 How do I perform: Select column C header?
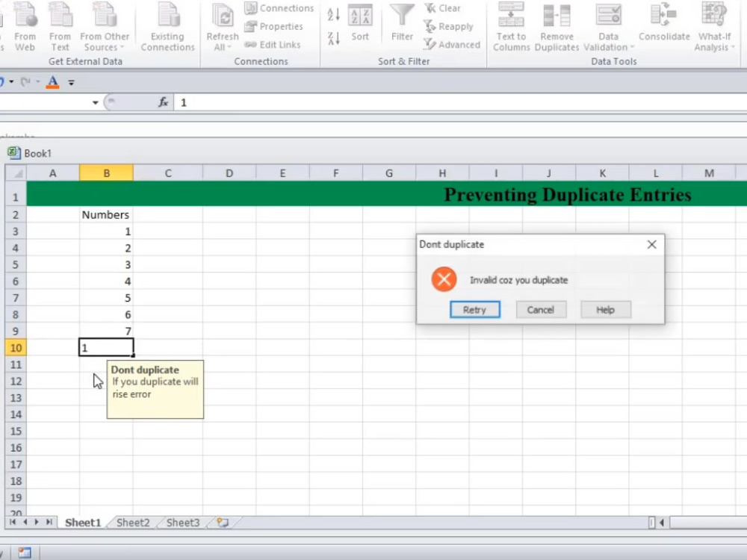tap(168, 173)
